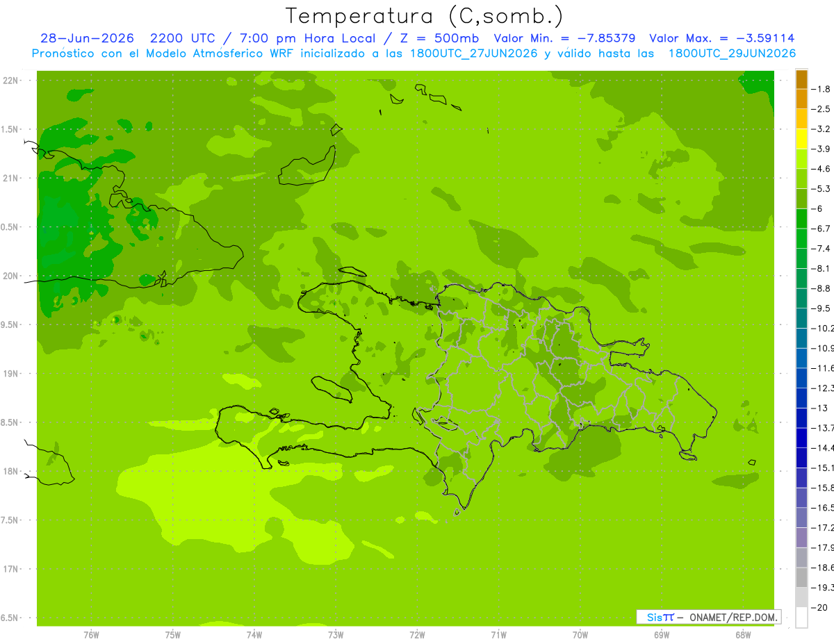Pick the white swatch below -20 on the scale
This screenshot has width=834, height=644.
801,617
